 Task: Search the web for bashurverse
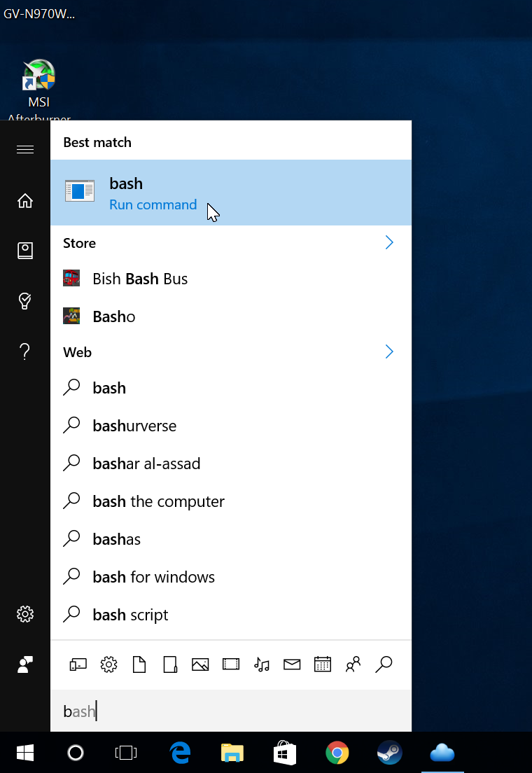point(231,426)
